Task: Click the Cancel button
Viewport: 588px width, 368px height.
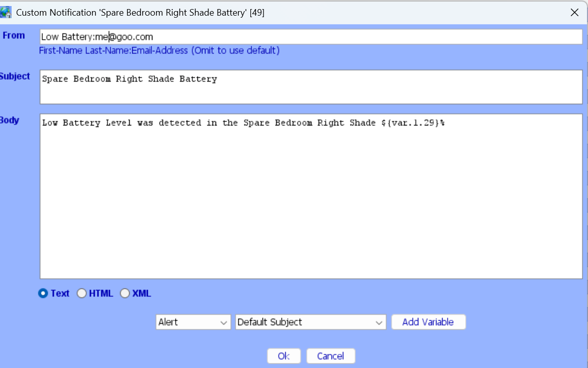Action: pos(331,355)
